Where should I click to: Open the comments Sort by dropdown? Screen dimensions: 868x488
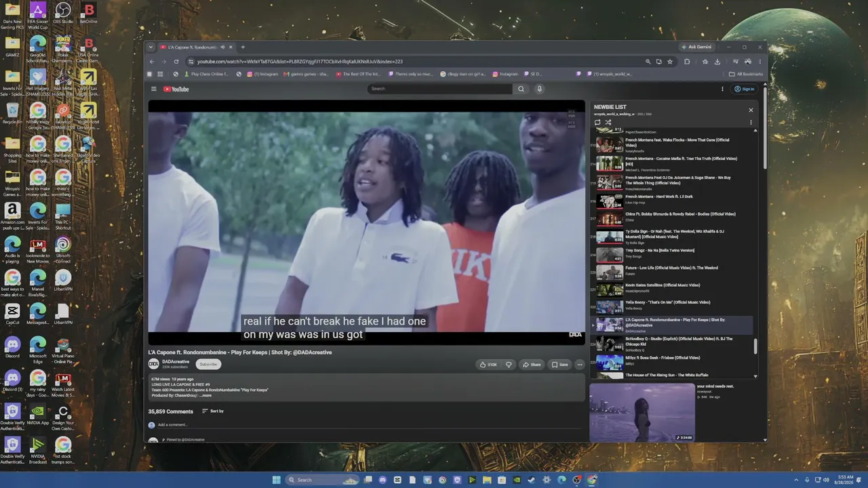pos(213,411)
